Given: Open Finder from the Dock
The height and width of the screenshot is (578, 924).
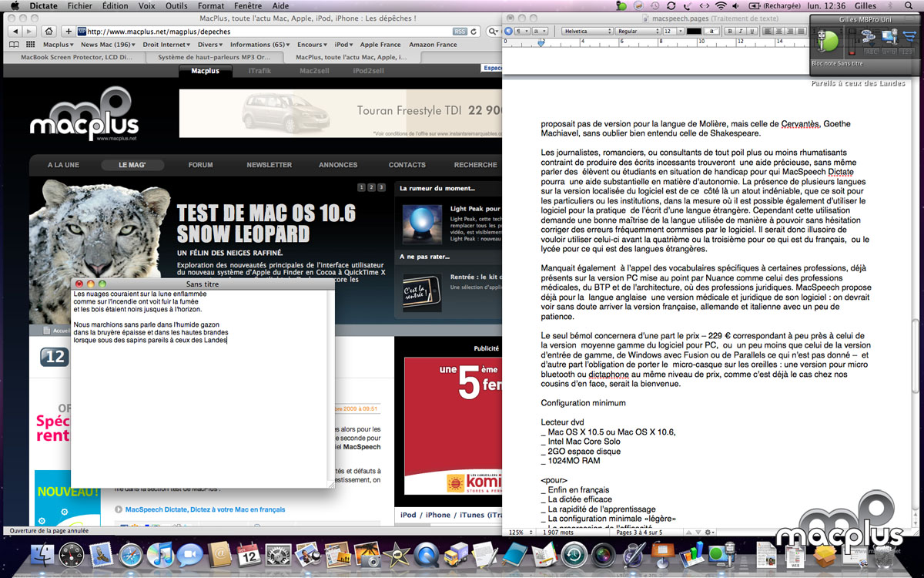Looking at the screenshot, I should 42,555.
